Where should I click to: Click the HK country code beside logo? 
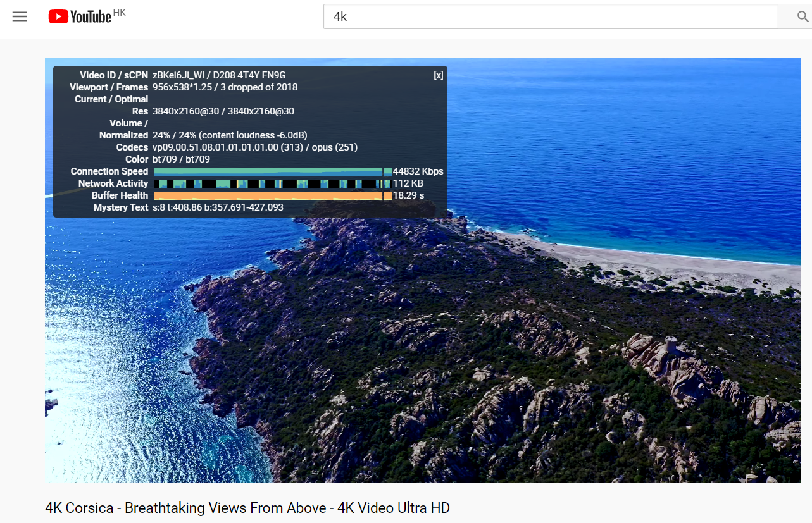tap(120, 13)
